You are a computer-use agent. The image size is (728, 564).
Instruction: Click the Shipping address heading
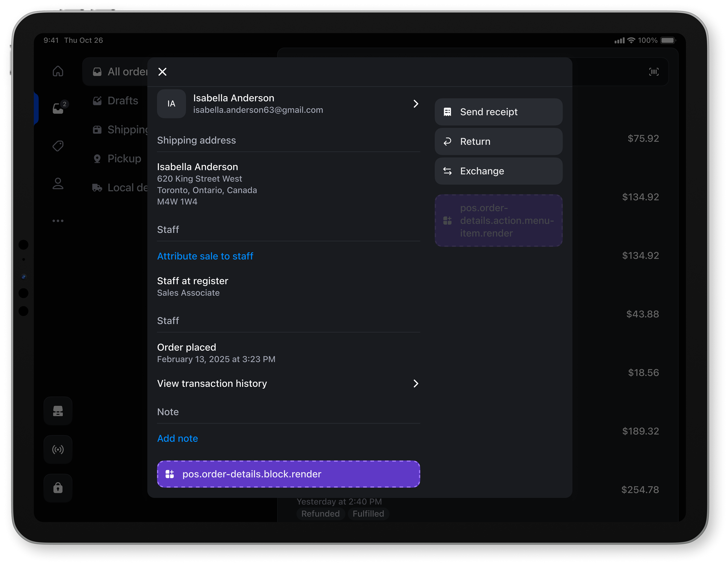[x=196, y=140]
